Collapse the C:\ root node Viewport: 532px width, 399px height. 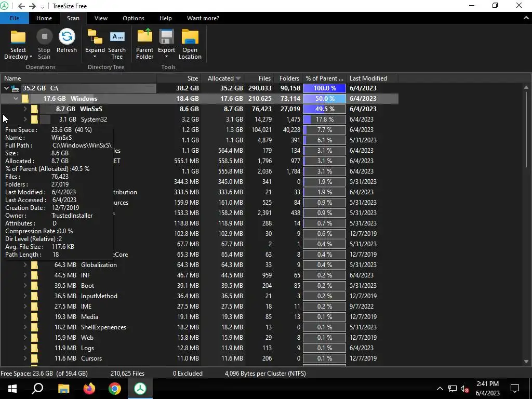(6, 88)
